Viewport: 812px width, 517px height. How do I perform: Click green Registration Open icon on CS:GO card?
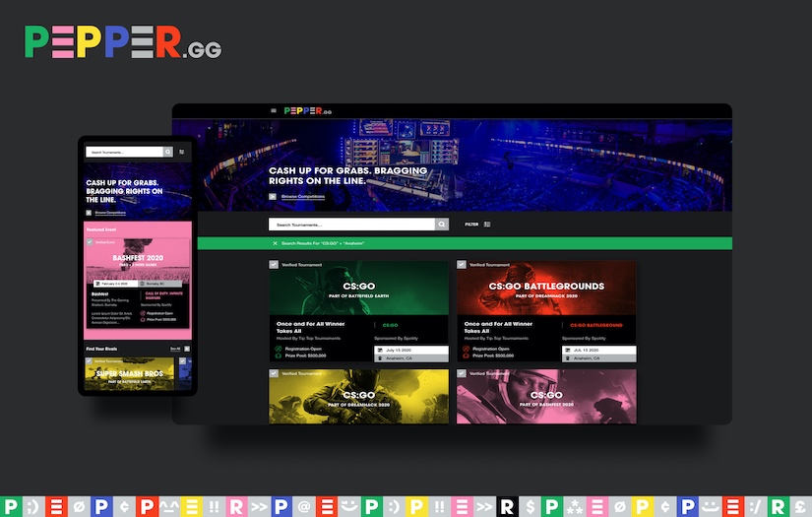pyautogui.click(x=279, y=349)
